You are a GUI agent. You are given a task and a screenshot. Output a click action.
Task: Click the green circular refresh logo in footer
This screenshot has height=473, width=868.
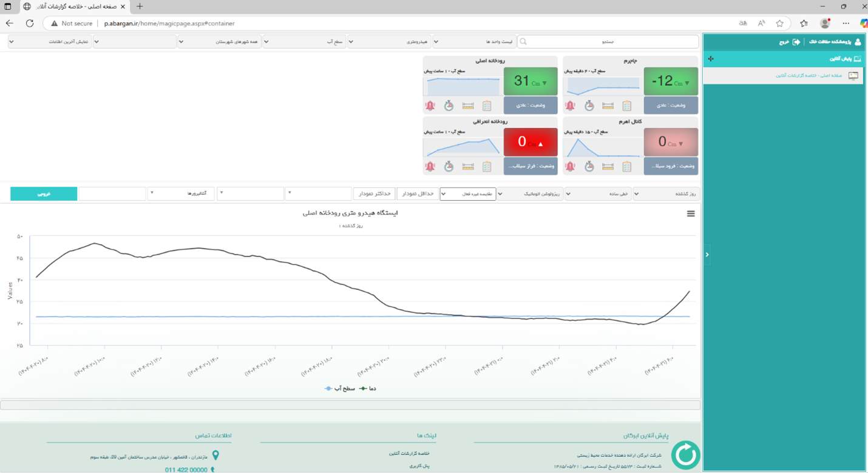point(685,455)
